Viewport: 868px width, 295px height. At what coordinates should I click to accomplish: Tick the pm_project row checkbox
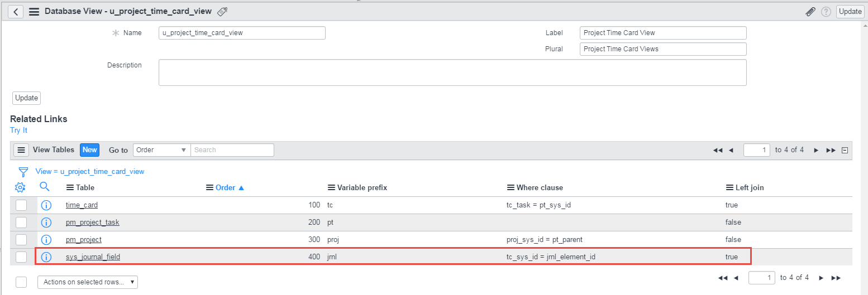(21, 240)
